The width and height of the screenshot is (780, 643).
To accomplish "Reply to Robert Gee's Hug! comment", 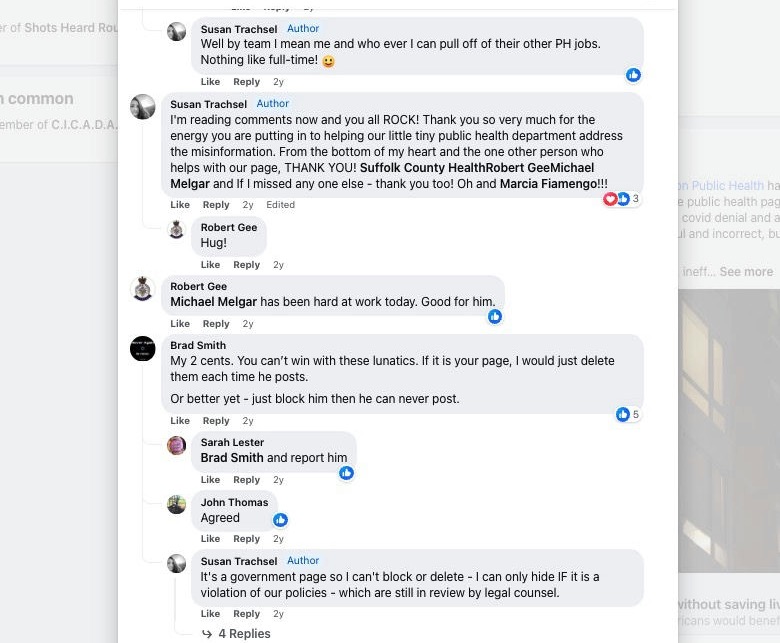I will click(x=247, y=265).
